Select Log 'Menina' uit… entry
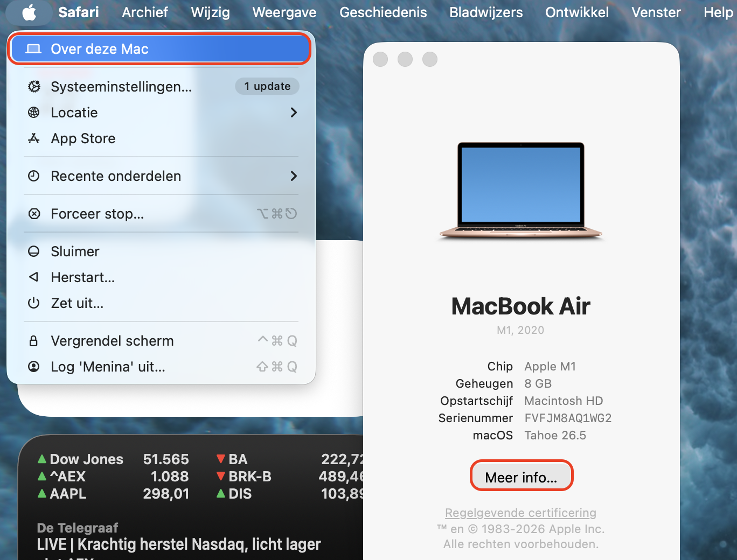The width and height of the screenshot is (737, 560). coord(161,367)
